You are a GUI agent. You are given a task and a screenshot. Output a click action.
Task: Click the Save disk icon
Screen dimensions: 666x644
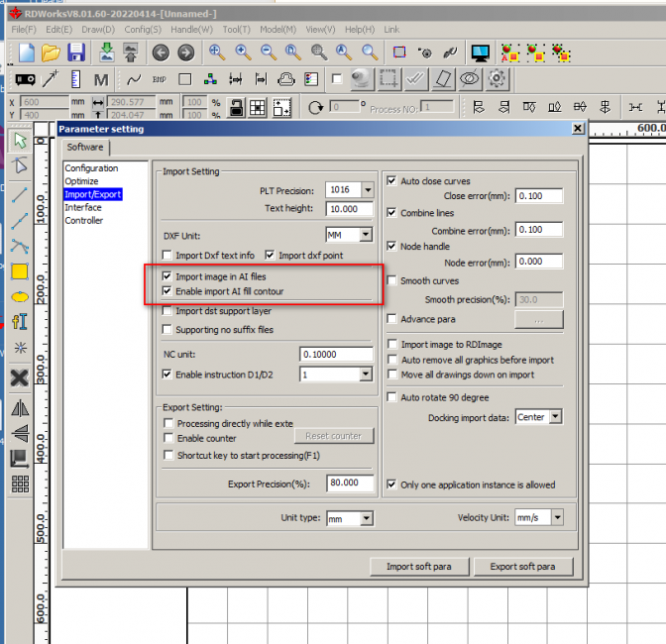click(x=77, y=53)
